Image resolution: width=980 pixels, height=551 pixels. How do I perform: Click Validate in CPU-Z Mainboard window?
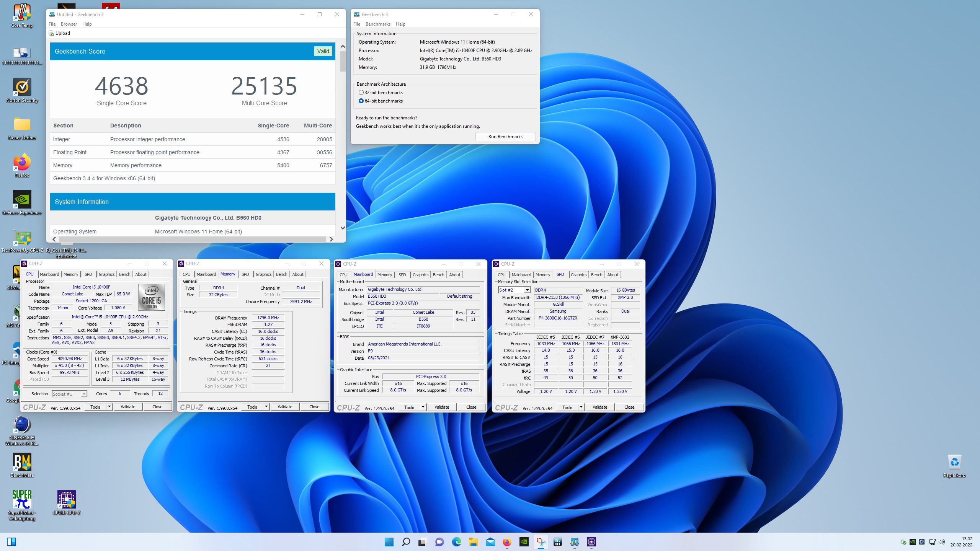[442, 407]
